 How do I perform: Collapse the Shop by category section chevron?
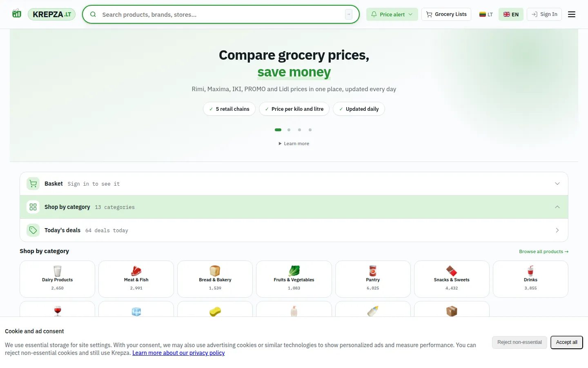click(x=557, y=207)
